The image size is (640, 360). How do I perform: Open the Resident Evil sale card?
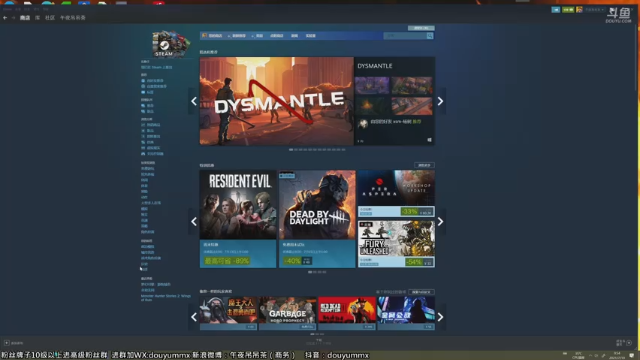238,219
